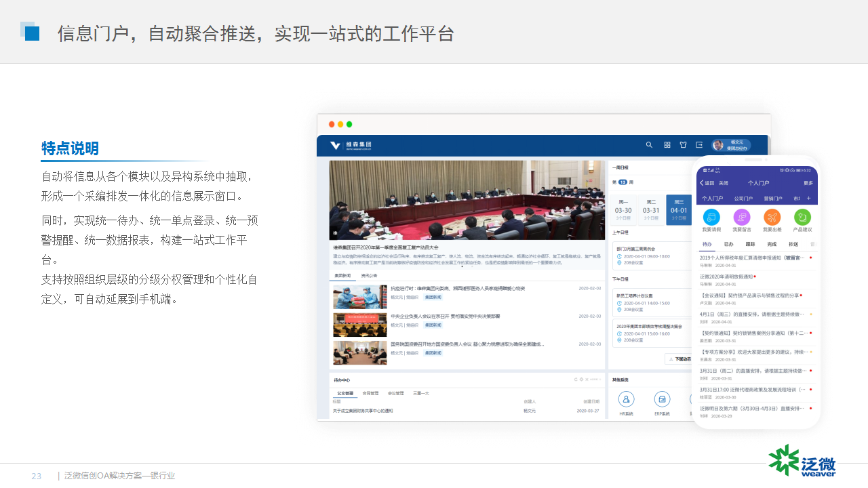Tap the 我要请假 leave request icon
Image resolution: width=868 pixels, height=488 pixels.
pos(711,218)
